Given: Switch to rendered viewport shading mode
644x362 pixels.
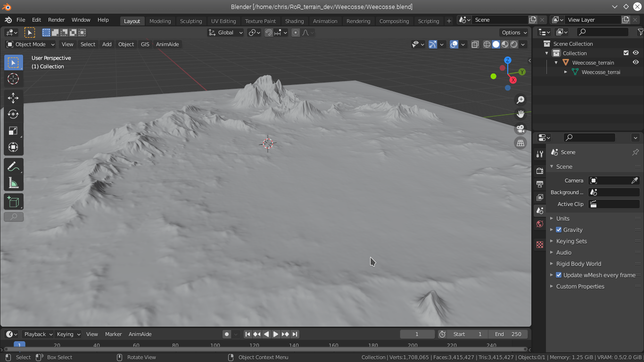Looking at the screenshot, I should (513, 44).
